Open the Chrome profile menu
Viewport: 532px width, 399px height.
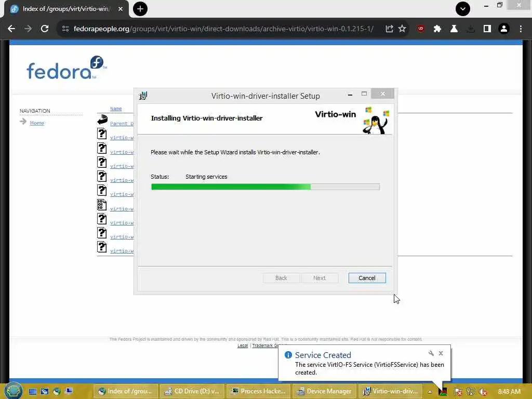click(x=504, y=29)
